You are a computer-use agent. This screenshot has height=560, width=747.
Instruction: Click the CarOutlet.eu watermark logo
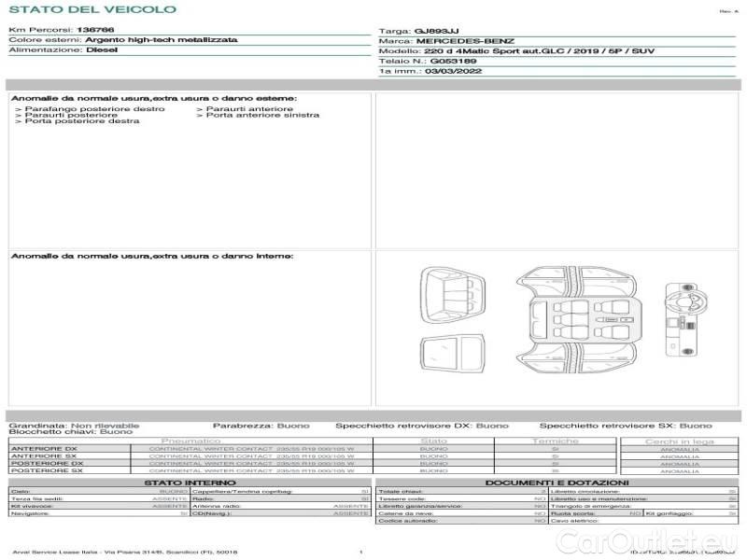(x=647, y=541)
